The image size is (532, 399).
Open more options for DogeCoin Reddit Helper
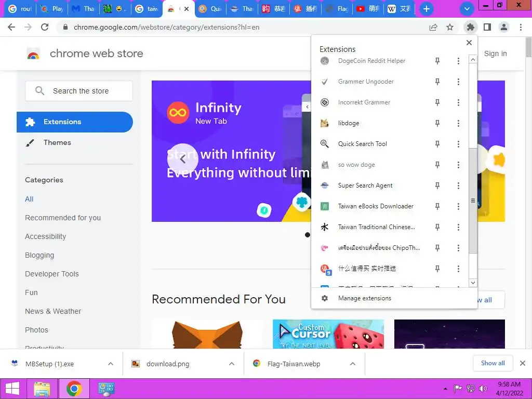[x=458, y=61]
